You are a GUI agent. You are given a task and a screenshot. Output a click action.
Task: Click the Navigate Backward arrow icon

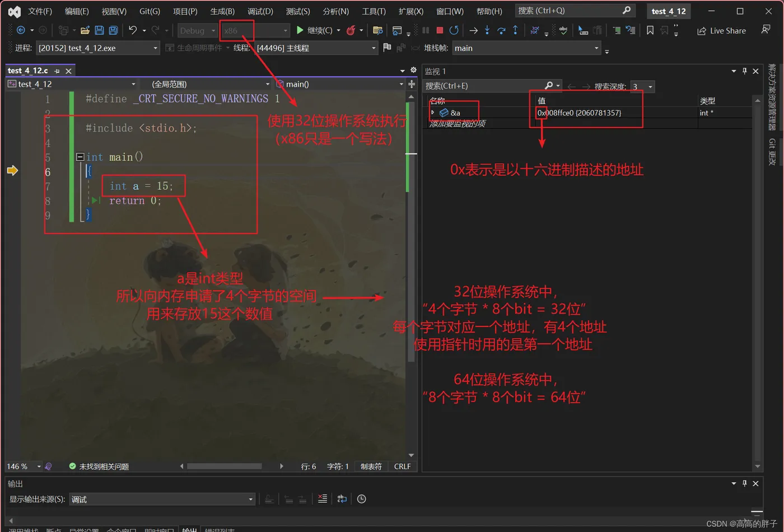21,30
